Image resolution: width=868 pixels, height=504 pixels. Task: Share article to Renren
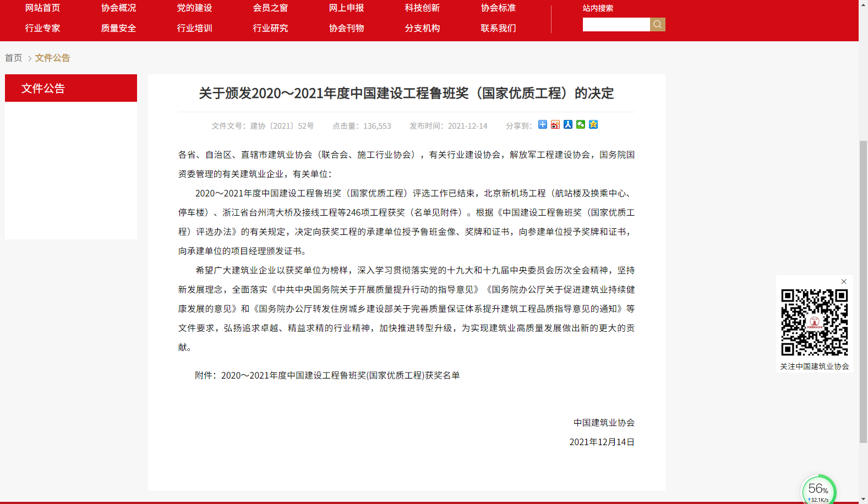(x=567, y=124)
